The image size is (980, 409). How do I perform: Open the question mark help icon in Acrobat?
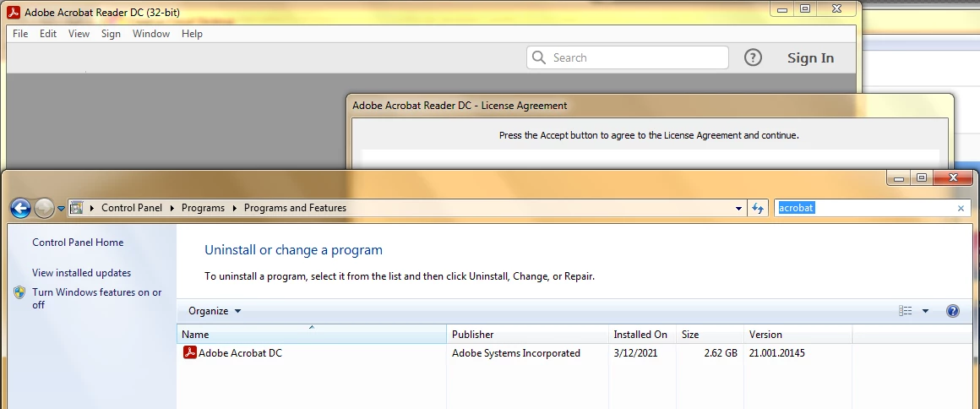pyautogui.click(x=753, y=57)
